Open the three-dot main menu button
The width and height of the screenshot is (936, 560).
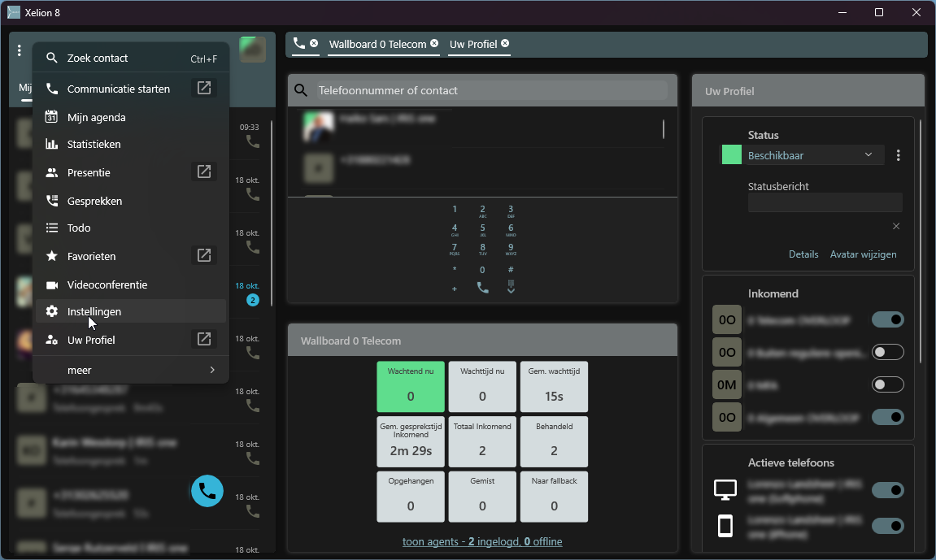tap(19, 50)
